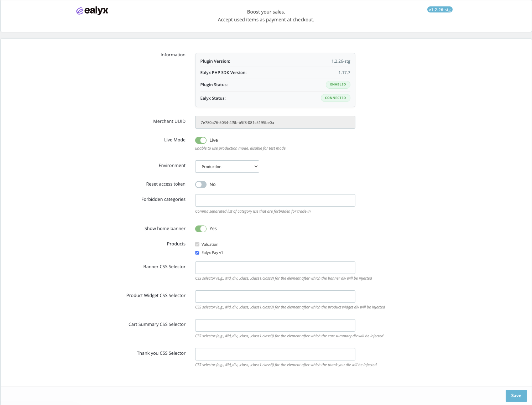Click the v1.2.26-stg version badge
Viewport: 532px width, 405px height.
440,10
